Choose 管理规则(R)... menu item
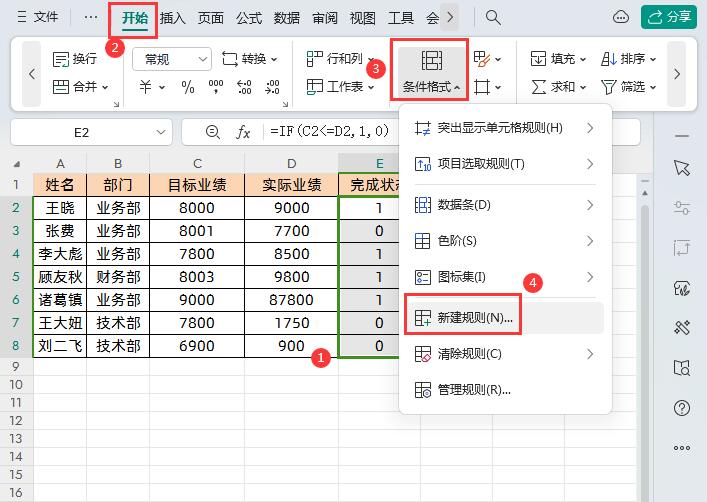707x502 pixels. click(505, 390)
